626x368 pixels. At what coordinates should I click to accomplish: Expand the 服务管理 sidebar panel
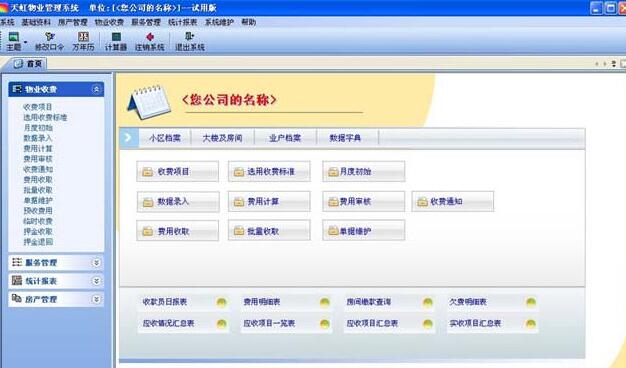pyautogui.click(x=96, y=263)
